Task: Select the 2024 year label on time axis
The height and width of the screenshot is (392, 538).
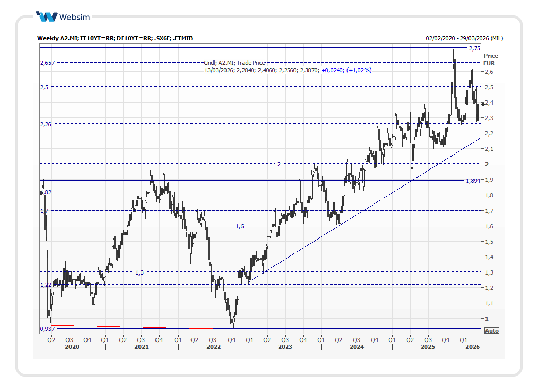Action: [x=356, y=347]
